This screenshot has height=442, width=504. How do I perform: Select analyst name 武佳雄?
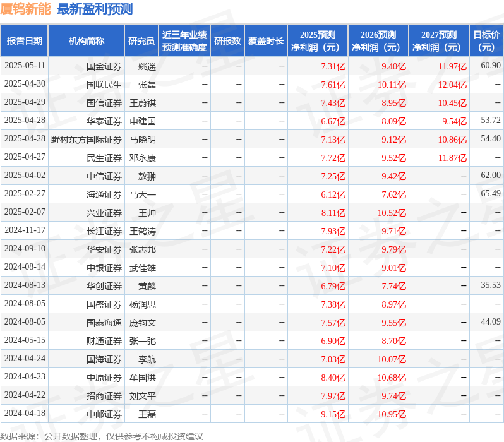pyautogui.click(x=143, y=268)
